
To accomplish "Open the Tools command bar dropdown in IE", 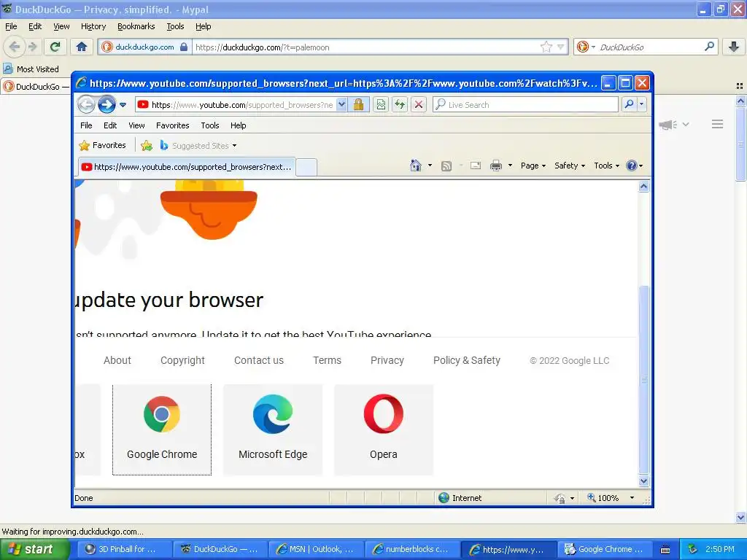I will pyautogui.click(x=606, y=166).
